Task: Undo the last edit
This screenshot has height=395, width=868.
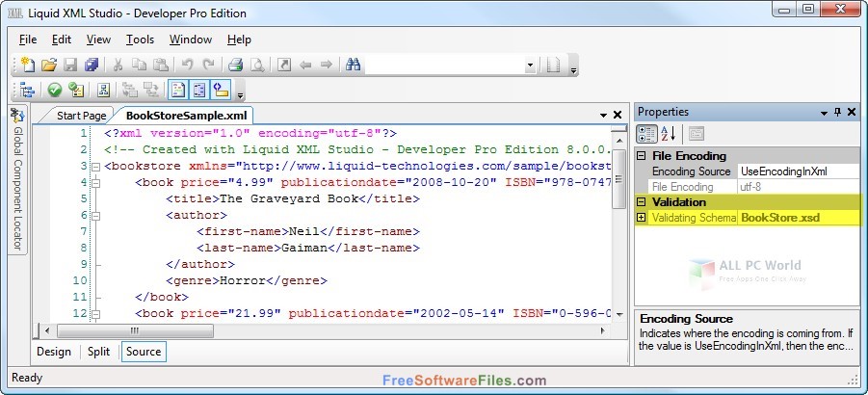Action: tap(188, 65)
